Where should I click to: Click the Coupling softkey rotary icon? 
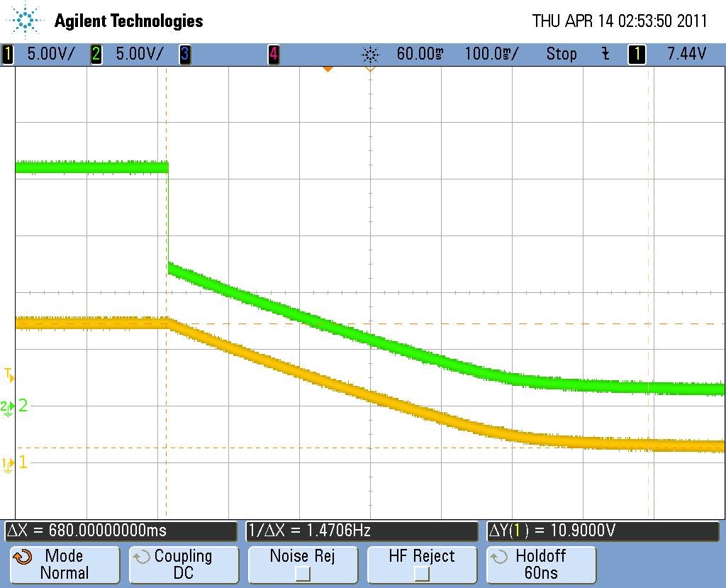(141, 557)
